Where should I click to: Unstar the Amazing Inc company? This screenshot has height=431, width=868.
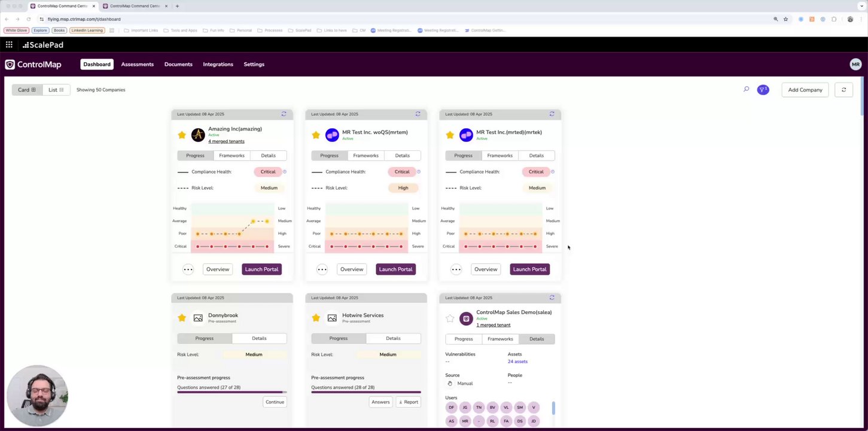pos(182,135)
